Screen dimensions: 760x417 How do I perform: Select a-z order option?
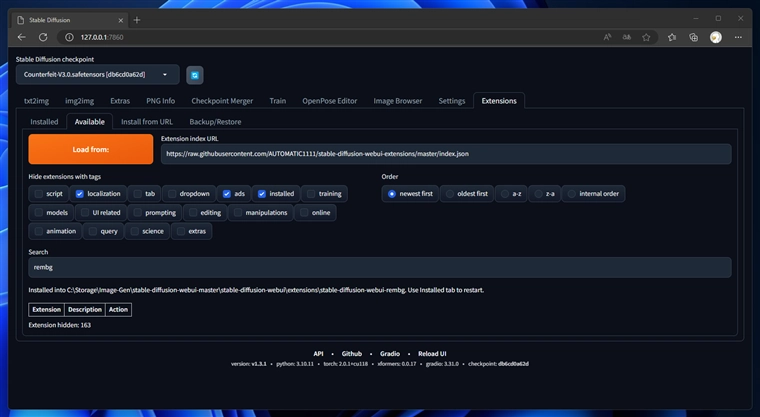pos(505,194)
